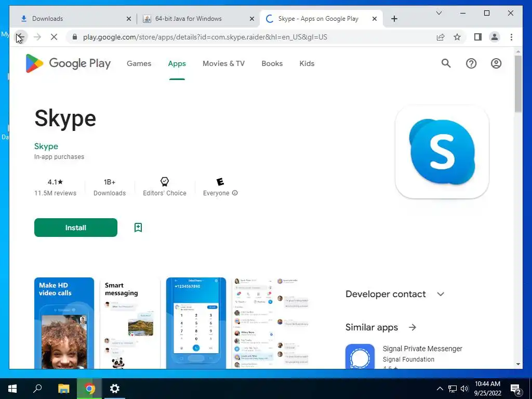Viewport: 532px width, 399px height.
Task: Click the vertical page scrollbar thumb
Action: tap(518, 84)
